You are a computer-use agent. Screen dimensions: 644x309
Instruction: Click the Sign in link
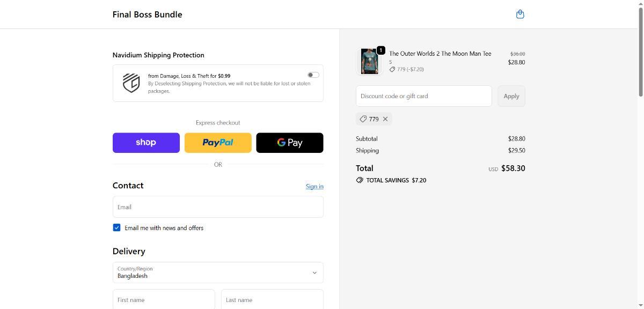[314, 186]
